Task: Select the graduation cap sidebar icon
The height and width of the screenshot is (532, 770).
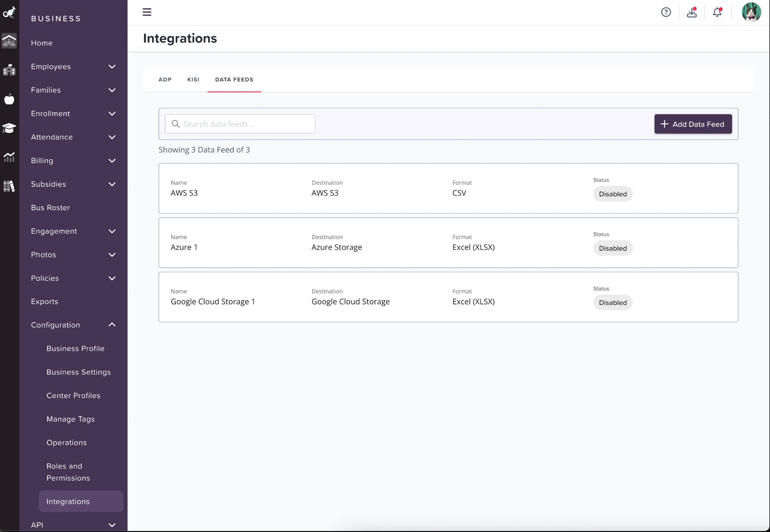Action: pos(9,128)
